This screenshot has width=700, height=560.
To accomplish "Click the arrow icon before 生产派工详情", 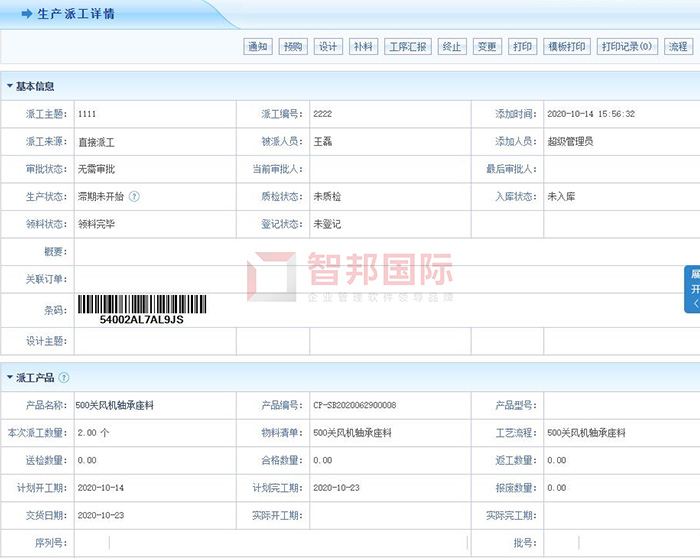I will pos(26,15).
